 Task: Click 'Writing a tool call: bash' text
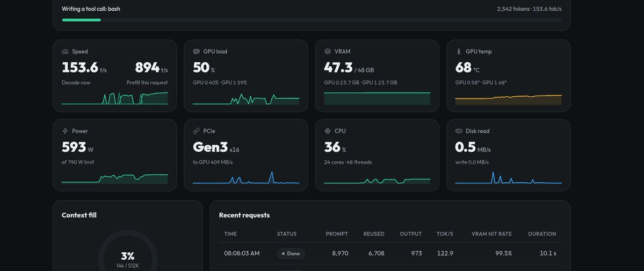click(91, 9)
